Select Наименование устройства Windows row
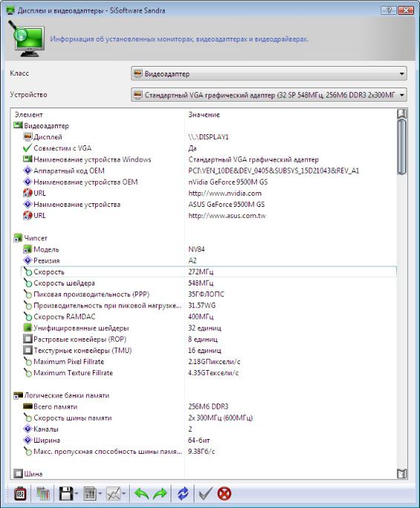 pos(209,159)
